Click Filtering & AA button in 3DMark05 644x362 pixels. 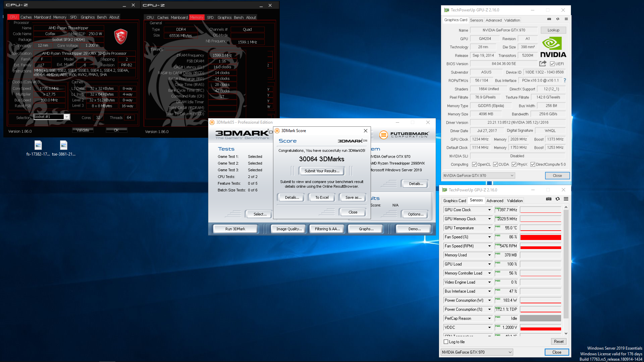pyautogui.click(x=327, y=229)
